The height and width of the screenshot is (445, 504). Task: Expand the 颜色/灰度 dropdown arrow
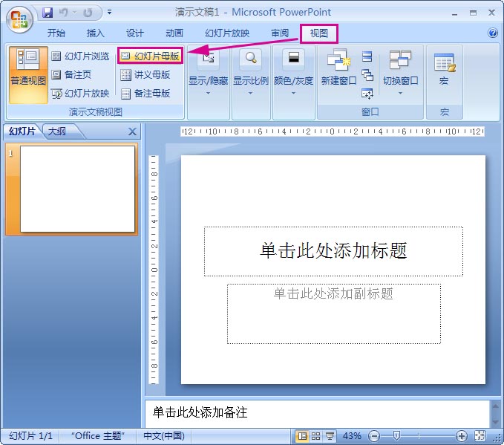293,93
